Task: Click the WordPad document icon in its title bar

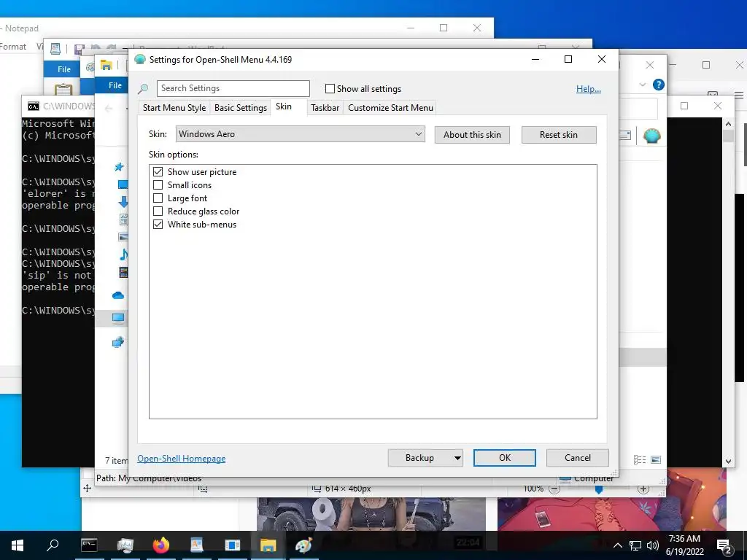Action: (x=55, y=49)
